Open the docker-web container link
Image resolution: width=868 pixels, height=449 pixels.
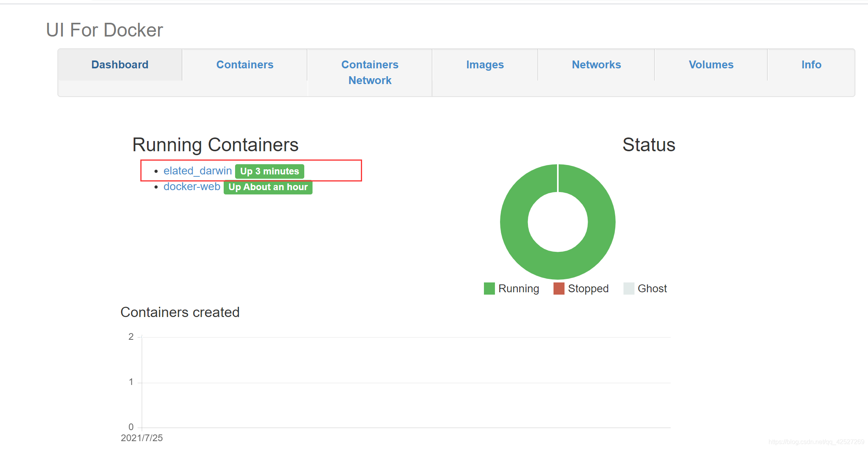point(192,187)
